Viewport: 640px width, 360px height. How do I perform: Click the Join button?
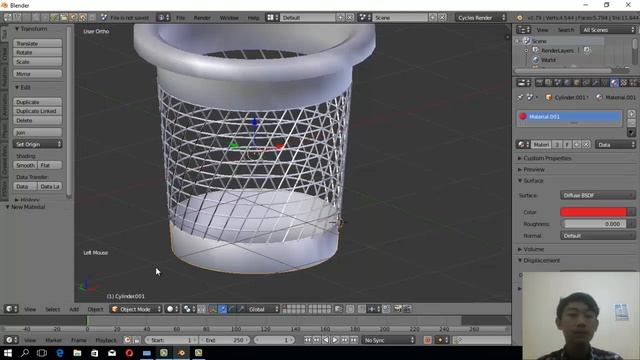38,133
